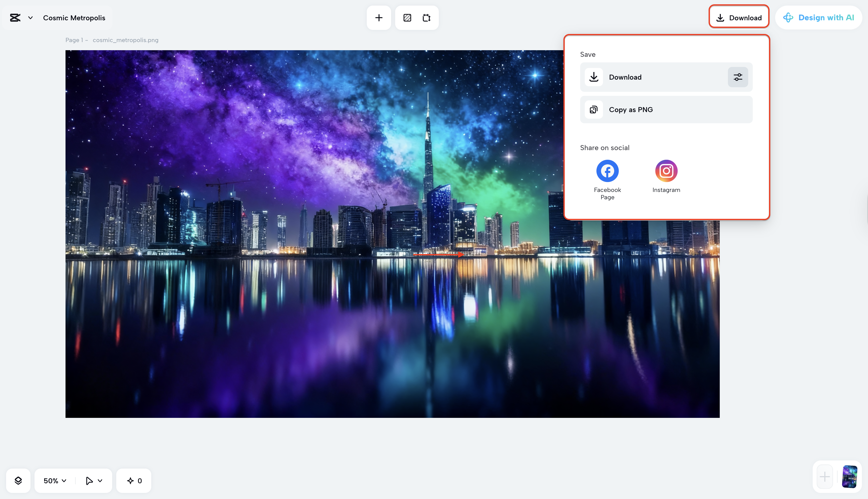The height and width of the screenshot is (499, 868).
Task: Click the plus add button in top toolbar
Action: coord(379,18)
